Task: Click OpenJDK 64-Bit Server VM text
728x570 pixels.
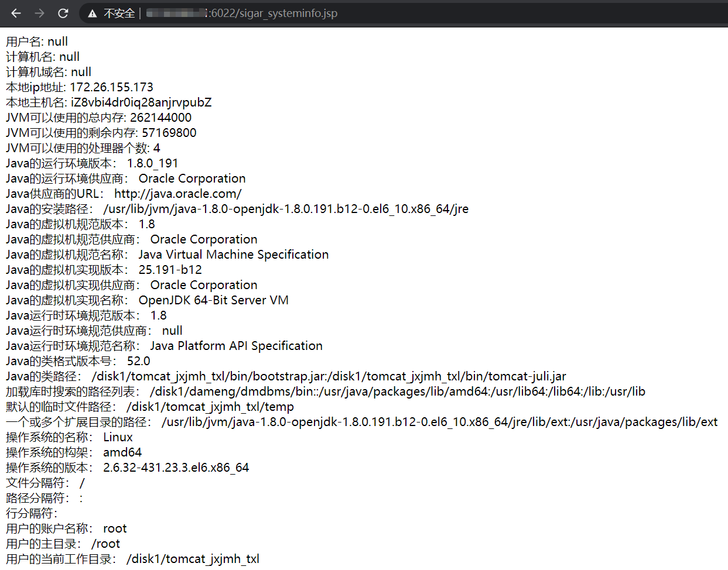Action: [213, 300]
